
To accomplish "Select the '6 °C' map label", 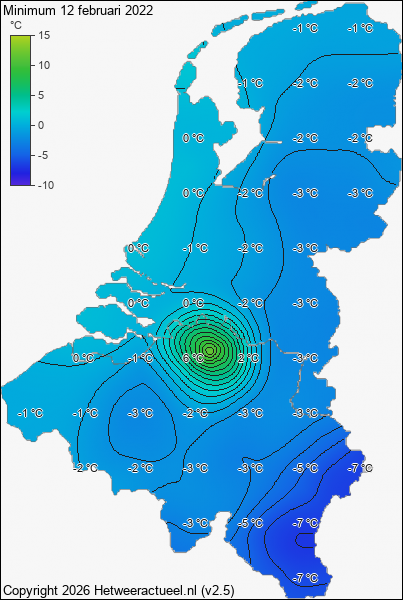I will coord(193,358).
